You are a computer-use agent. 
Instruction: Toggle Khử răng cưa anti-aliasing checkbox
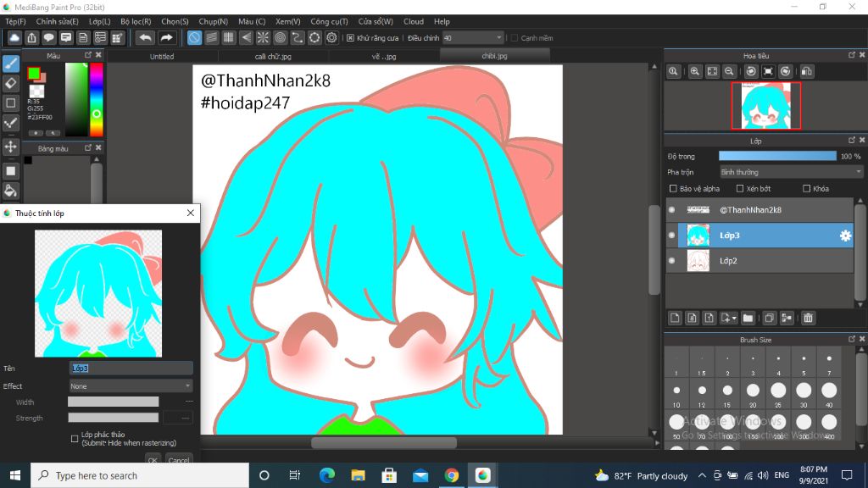click(350, 38)
